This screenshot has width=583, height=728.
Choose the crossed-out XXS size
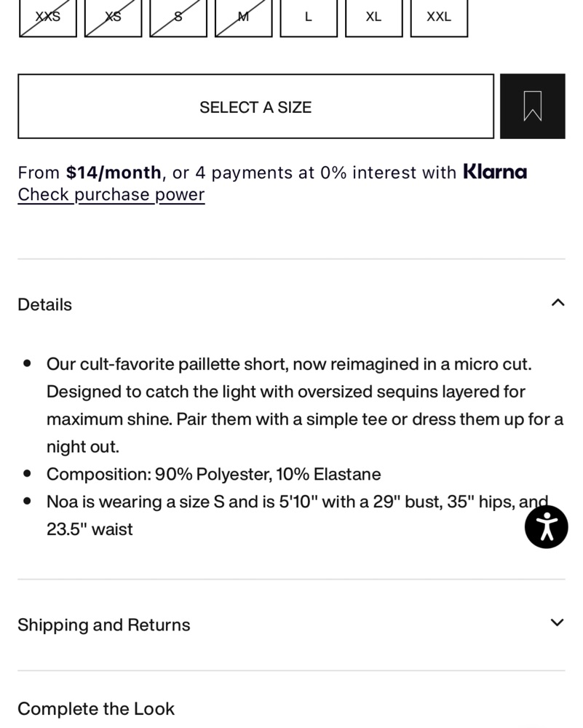48,17
